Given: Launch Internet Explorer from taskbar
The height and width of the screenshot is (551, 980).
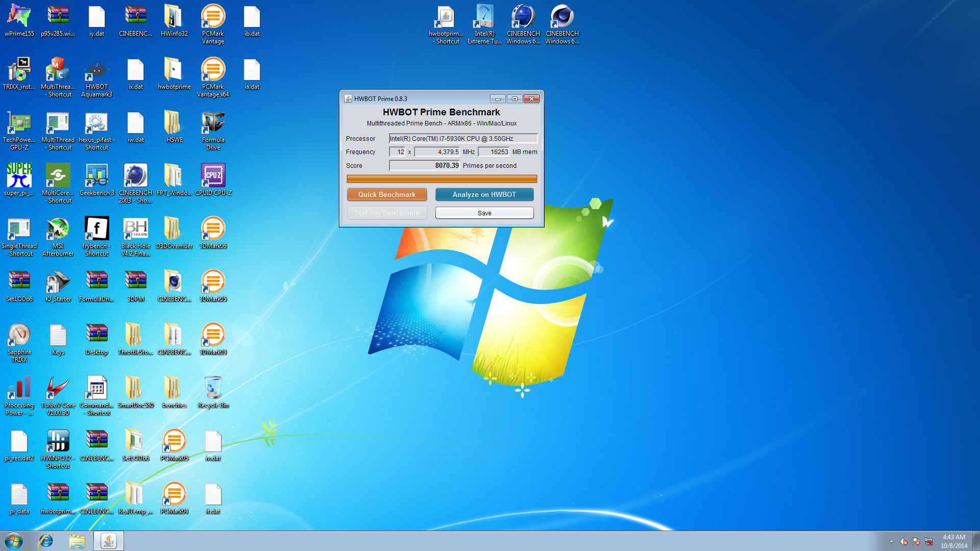Looking at the screenshot, I should tap(46, 541).
